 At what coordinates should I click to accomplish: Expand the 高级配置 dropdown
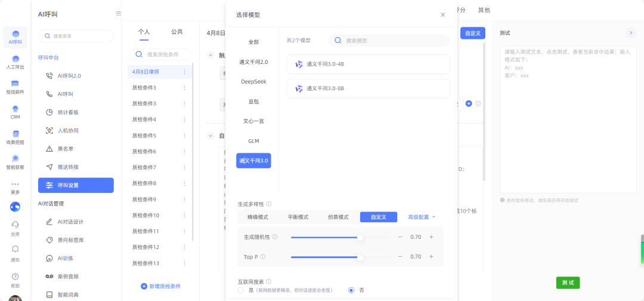[x=422, y=217]
